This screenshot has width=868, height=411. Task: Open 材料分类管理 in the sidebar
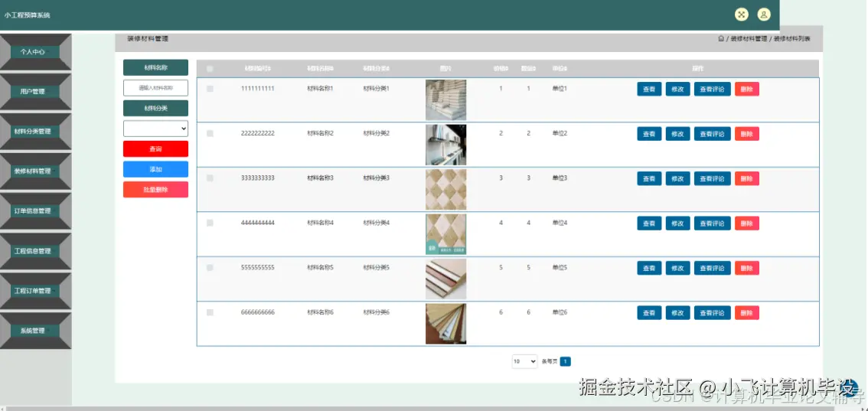[x=35, y=132]
